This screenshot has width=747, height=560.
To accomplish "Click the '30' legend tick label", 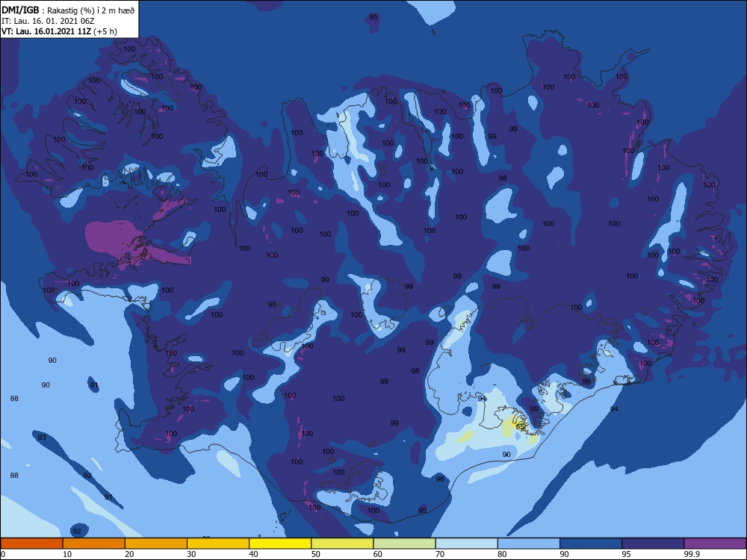I will tap(191, 554).
